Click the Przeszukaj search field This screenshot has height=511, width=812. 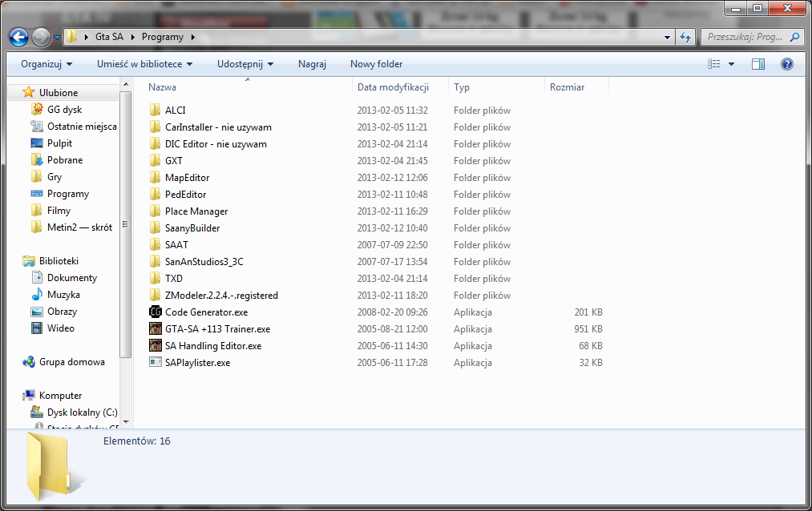744,37
